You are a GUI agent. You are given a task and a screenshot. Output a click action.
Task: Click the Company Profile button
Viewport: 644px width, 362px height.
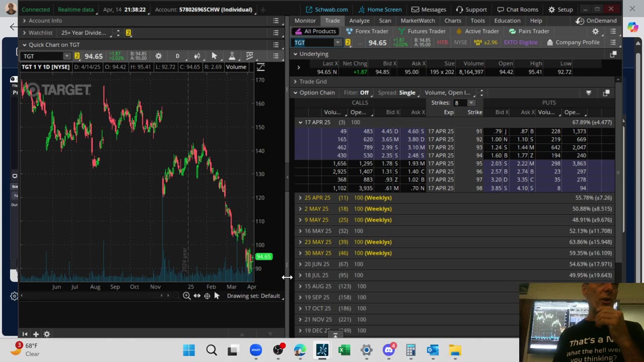[x=573, y=42]
